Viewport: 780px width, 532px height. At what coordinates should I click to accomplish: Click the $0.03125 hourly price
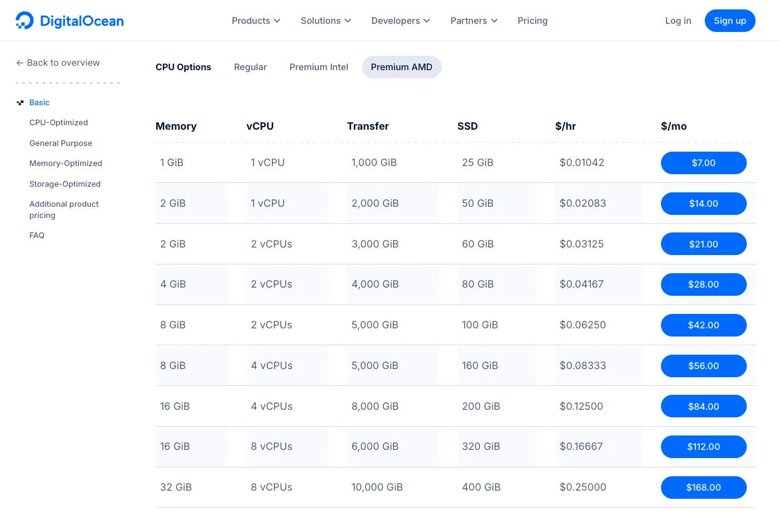click(x=581, y=244)
